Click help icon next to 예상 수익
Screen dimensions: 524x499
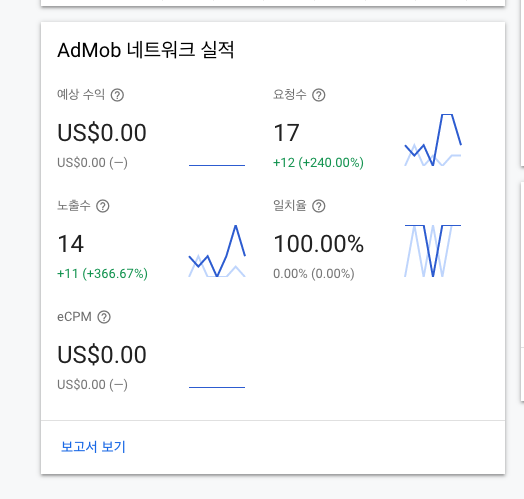point(117,95)
